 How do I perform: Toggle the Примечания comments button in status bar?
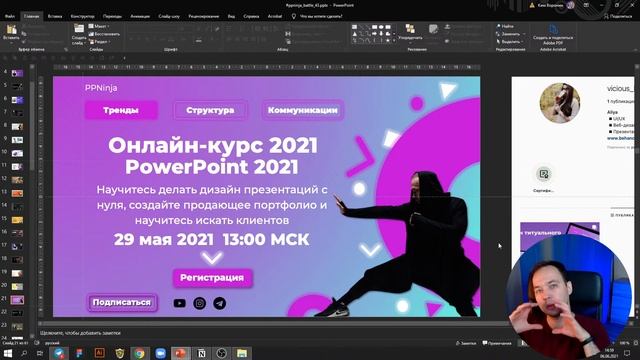tap(497, 343)
